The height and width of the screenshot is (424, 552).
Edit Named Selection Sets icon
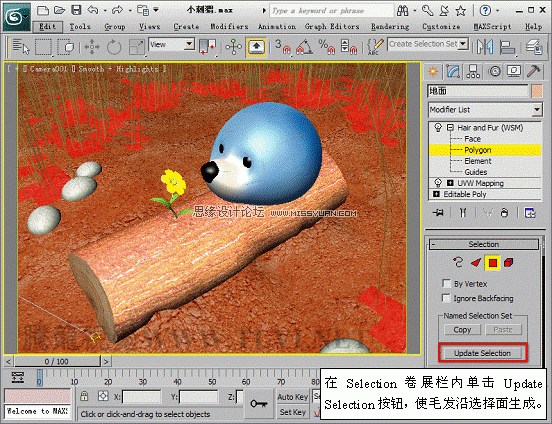point(375,46)
